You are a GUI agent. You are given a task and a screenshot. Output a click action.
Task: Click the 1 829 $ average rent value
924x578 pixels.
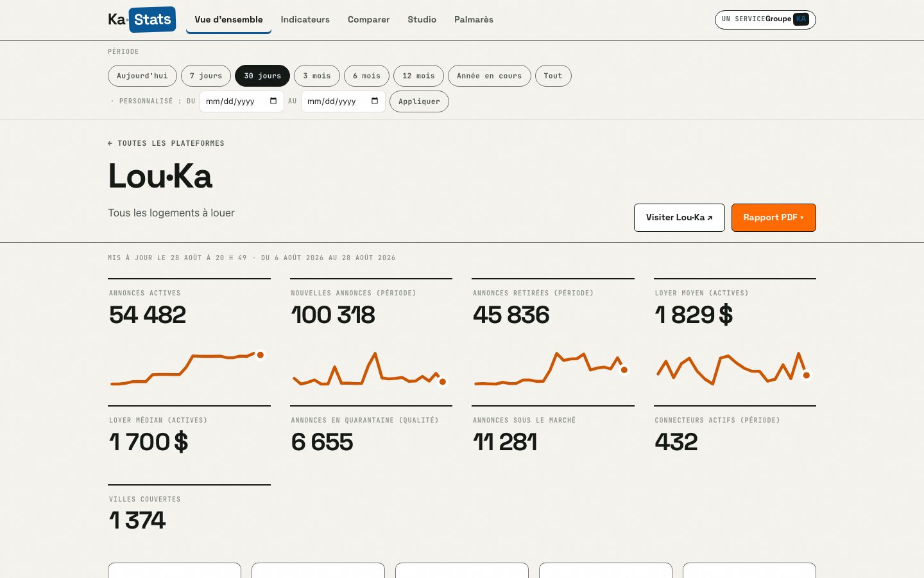click(694, 315)
